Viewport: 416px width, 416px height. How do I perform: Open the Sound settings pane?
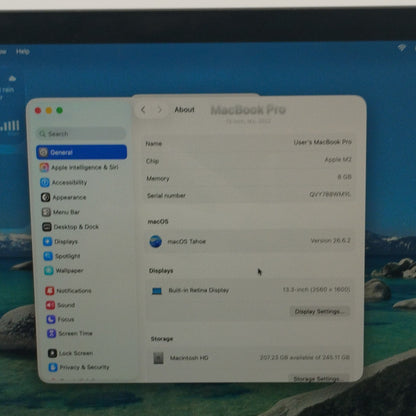pos(60,305)
